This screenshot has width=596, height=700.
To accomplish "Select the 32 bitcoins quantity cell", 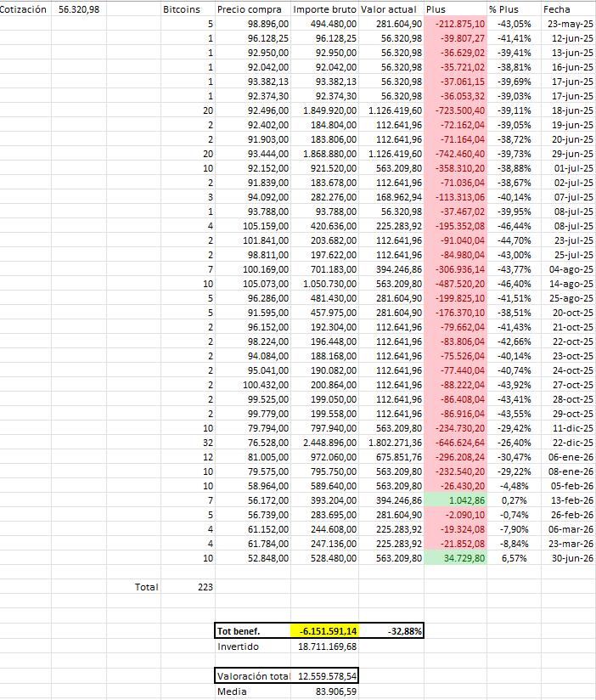I will [x=188, y=443].
